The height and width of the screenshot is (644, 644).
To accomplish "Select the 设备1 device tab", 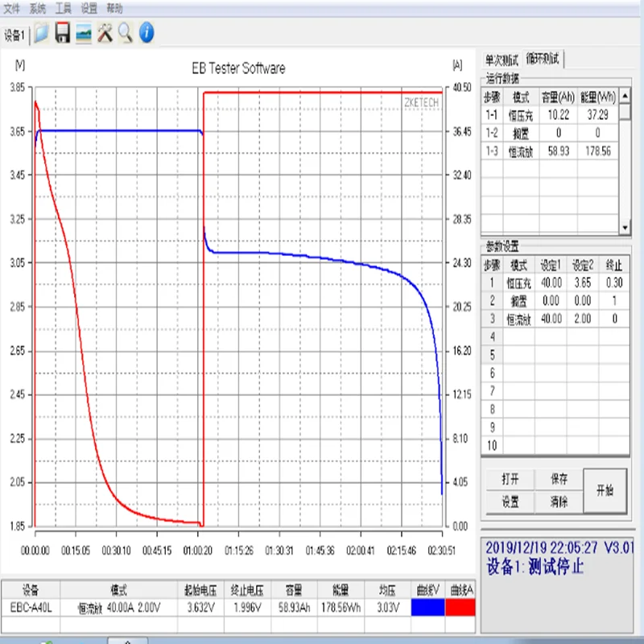I will (x=14, y=35).
